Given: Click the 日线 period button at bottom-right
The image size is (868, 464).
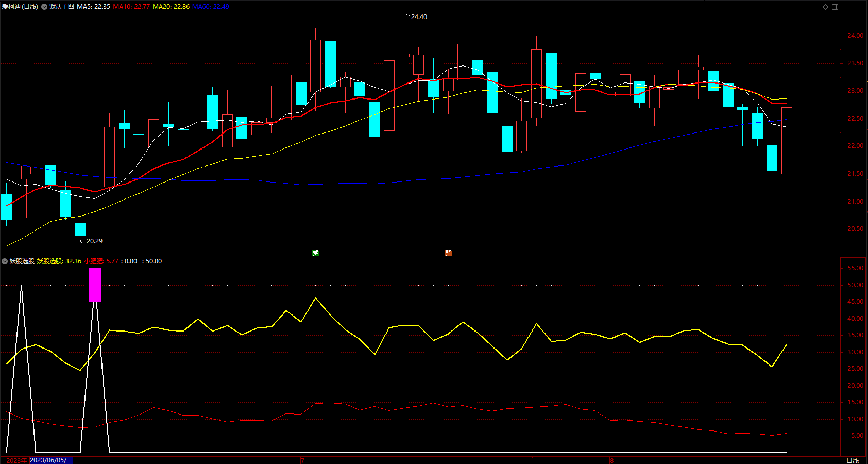Looking at the screenshot, I should pos(853,460).
